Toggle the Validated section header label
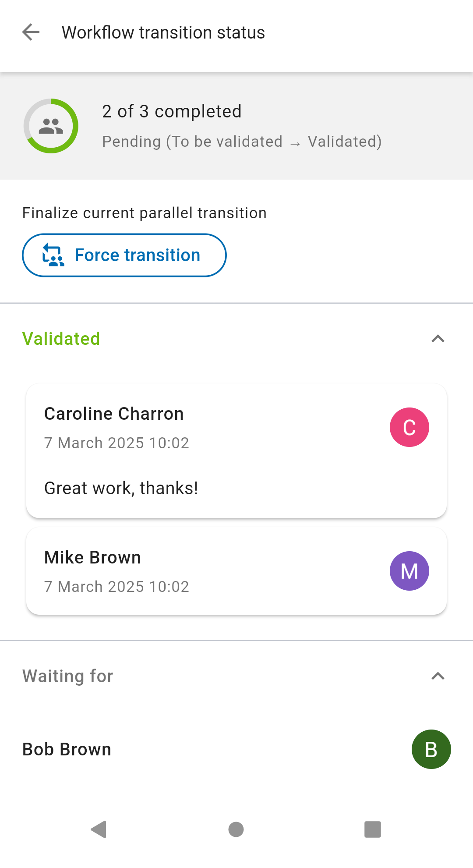Image resolution: width=473 pixels, height=868 pixels. pos(61,339)
